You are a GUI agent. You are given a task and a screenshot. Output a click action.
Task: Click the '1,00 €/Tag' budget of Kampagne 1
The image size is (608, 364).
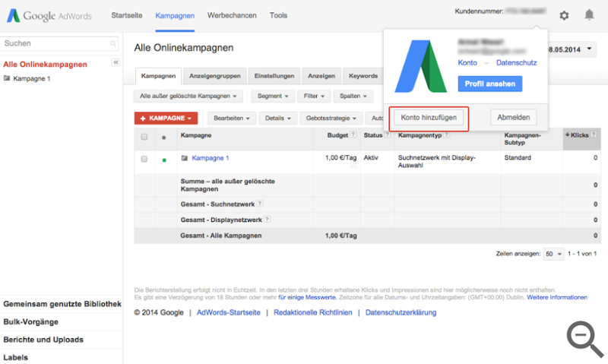click(x=340, y=158)
